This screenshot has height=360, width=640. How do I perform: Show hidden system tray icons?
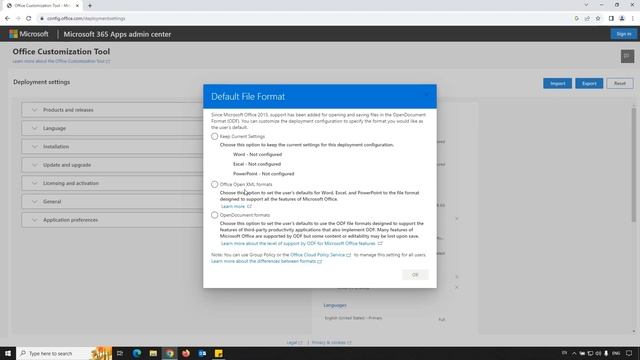point(574,353)
